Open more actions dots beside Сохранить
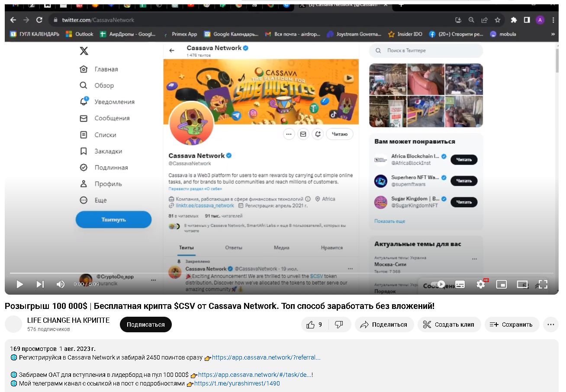 (550, 325)
